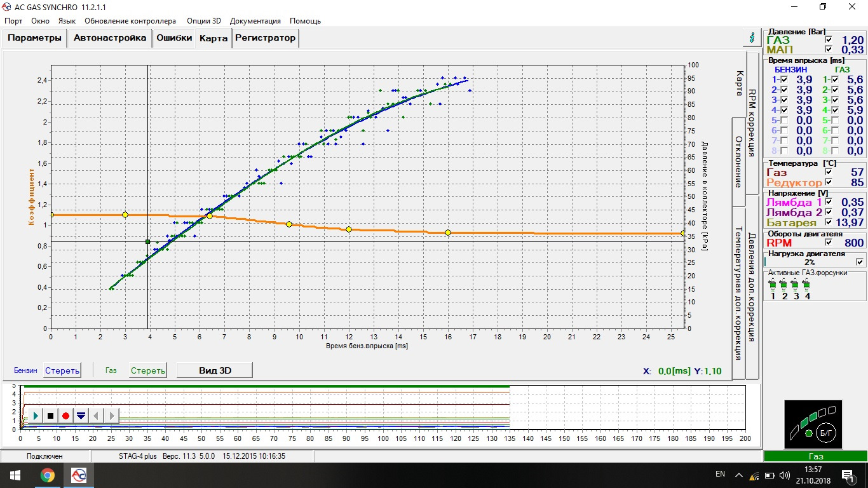Switch to the Параметры tab
Screen dimensions: 868x488
35,38
